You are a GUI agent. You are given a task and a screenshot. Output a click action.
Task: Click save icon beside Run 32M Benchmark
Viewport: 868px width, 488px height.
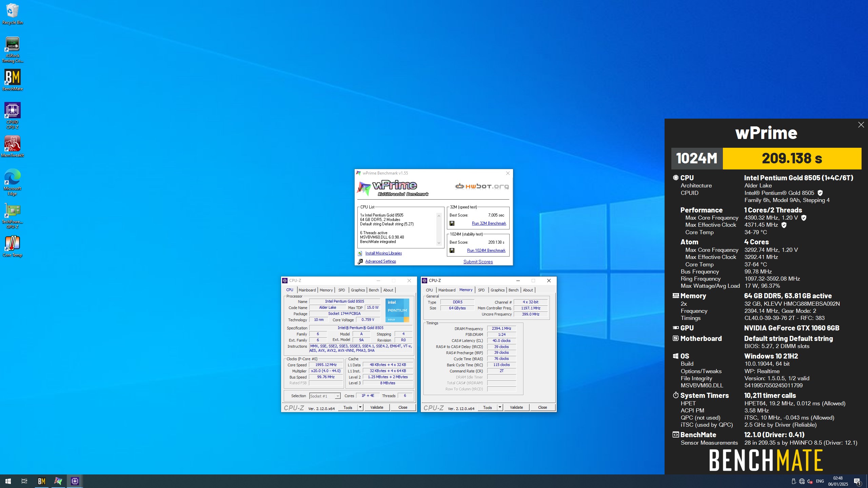pyautogui.click(x=452, y=223)
